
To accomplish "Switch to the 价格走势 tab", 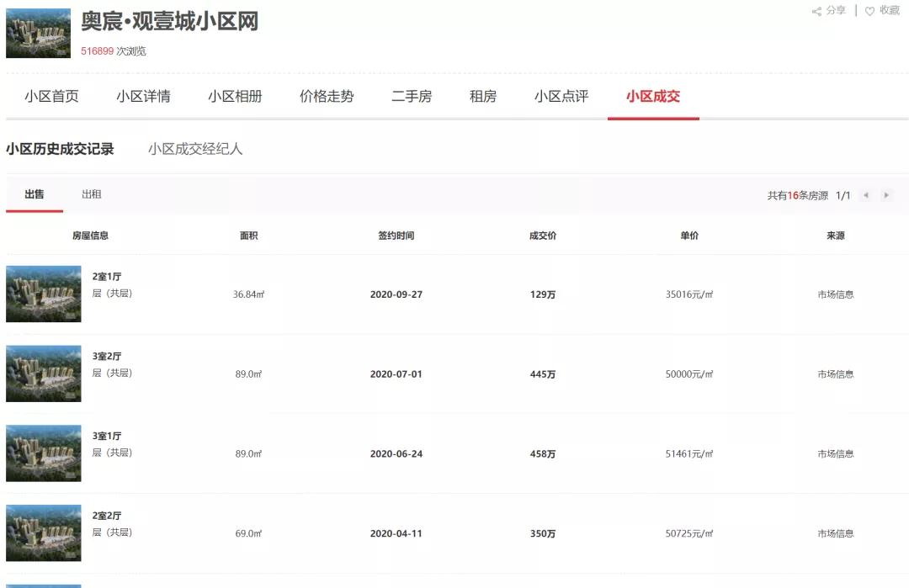I will tap(328, 96).
